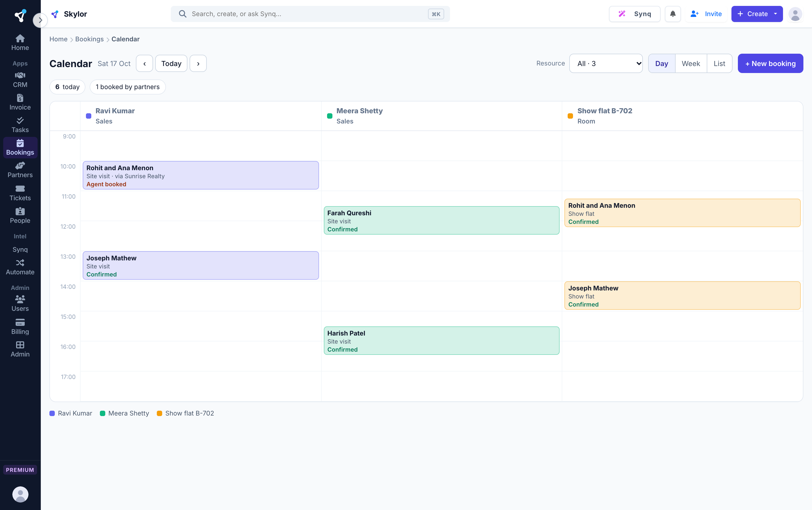The width and height of the screenshot is (812, 510).
Task: Open Joseph Mathew show flat booking
Action: point(682,296)
